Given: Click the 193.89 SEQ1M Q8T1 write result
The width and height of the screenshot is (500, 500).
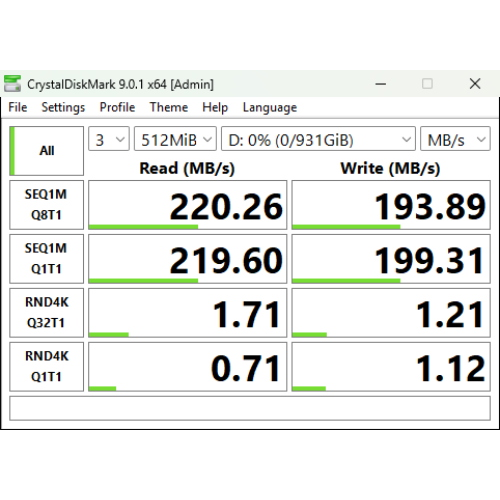Looking at the screenshot, I should coord(391,205).
